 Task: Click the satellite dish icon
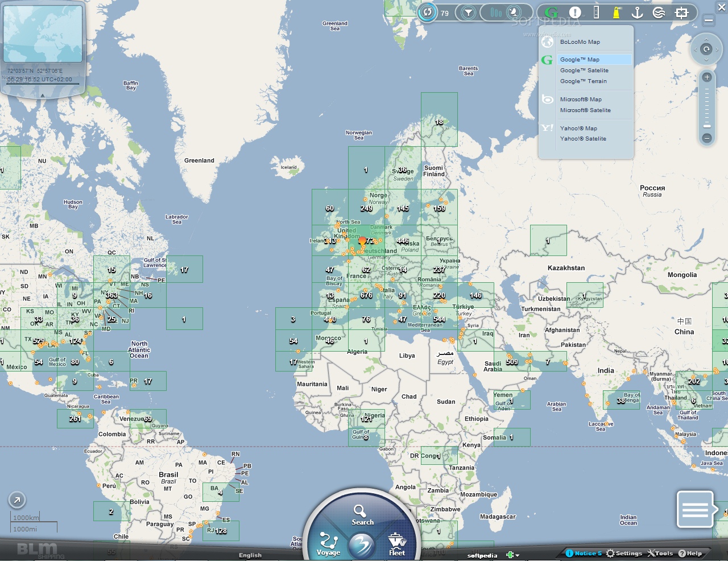514,13
